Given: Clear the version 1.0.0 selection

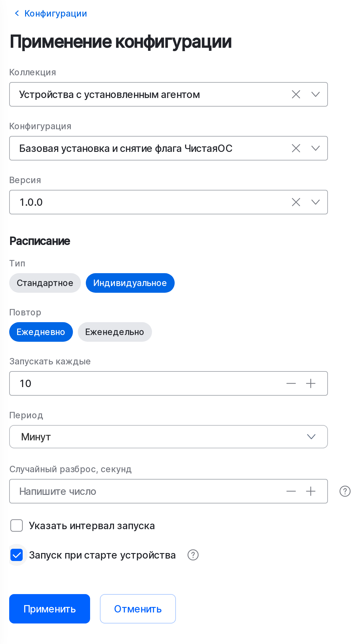Looking at the screenshot, I should 296,202.
